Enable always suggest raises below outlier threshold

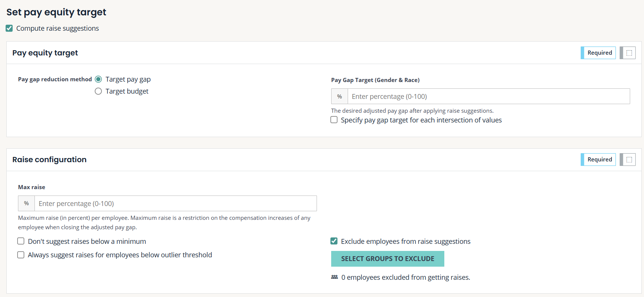[21, 255]
